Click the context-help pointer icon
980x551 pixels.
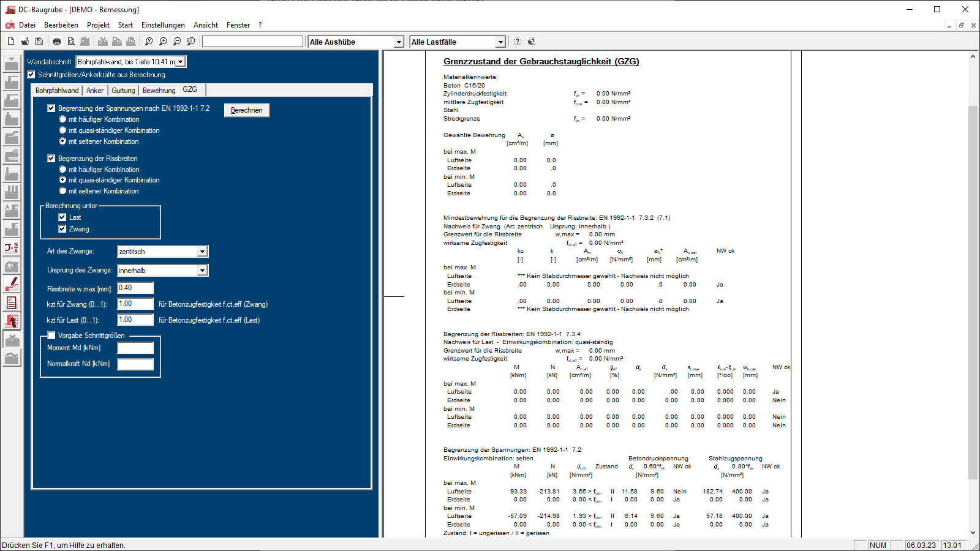click(x=532, y=42)
